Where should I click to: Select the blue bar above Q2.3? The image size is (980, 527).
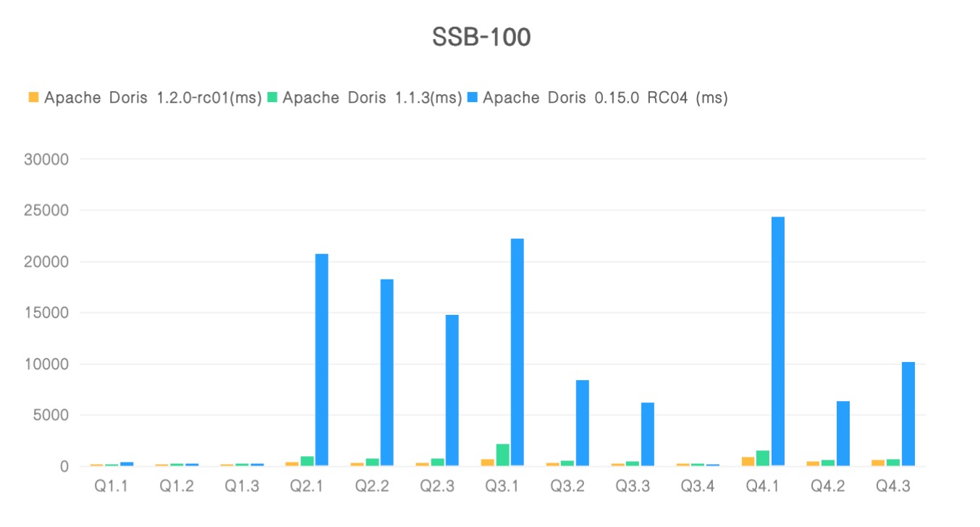[452, 389]
